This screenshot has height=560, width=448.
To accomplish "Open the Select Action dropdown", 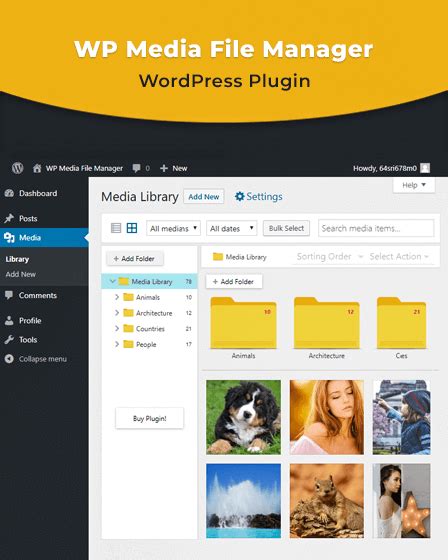I will click(399, 256).
